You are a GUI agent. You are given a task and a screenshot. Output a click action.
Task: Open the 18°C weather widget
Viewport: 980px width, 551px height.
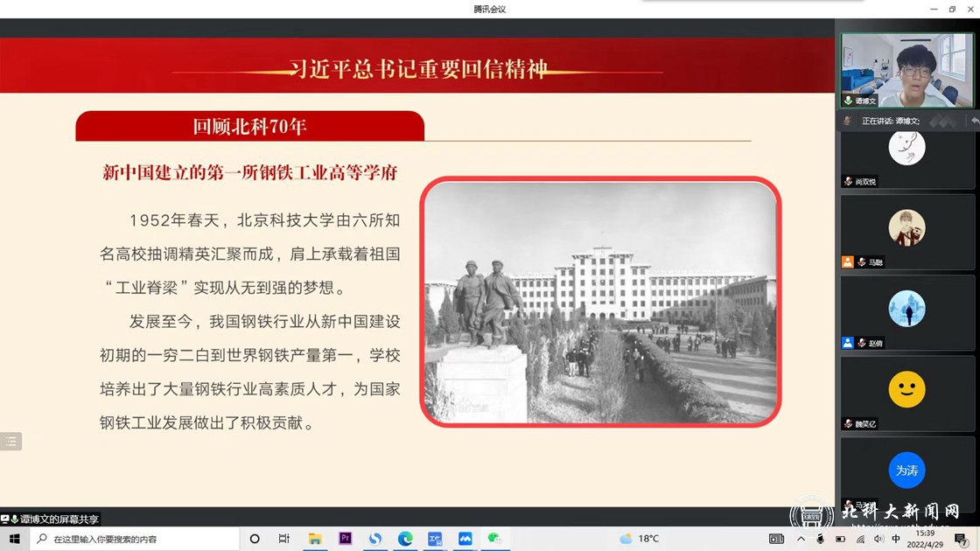640,539
